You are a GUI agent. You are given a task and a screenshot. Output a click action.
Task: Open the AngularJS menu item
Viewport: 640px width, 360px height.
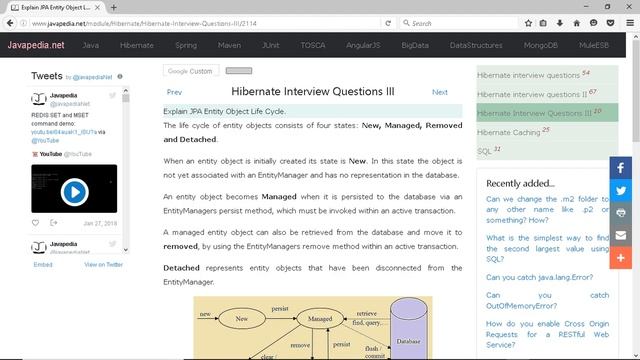coord(363,45)
